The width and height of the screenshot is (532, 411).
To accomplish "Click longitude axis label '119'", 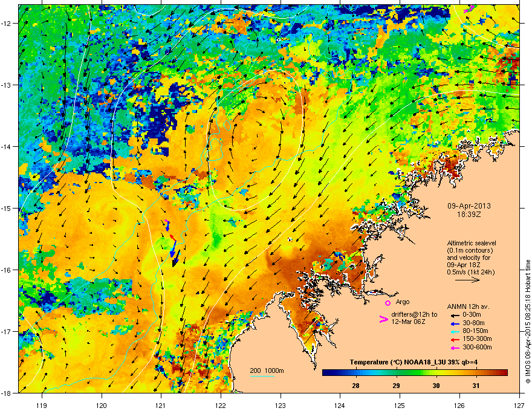I will point(42,405).
